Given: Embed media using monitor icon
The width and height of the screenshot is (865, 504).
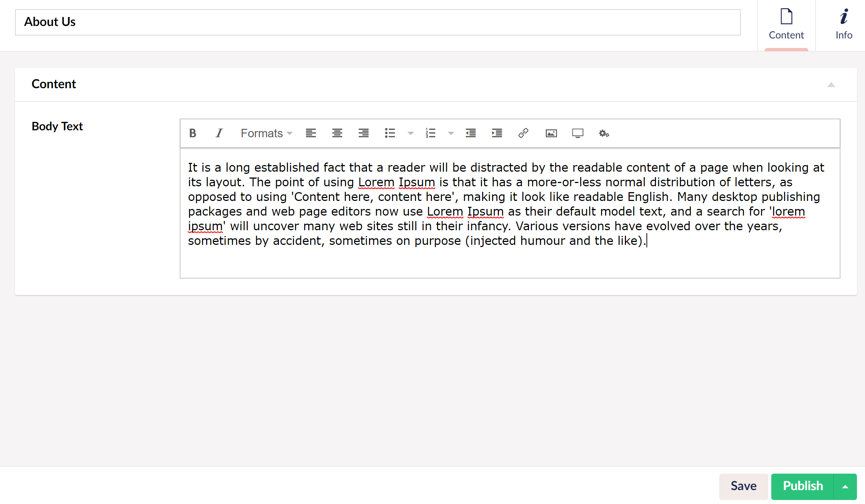Looking at the screenshot, I should pos(578,133).
